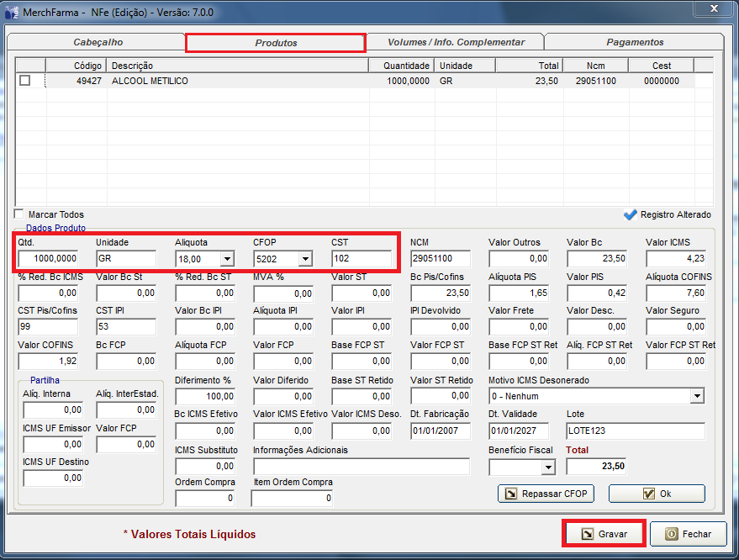Switch to the Cabeçalho tab
739x560 pixels.
click(98, 42)
